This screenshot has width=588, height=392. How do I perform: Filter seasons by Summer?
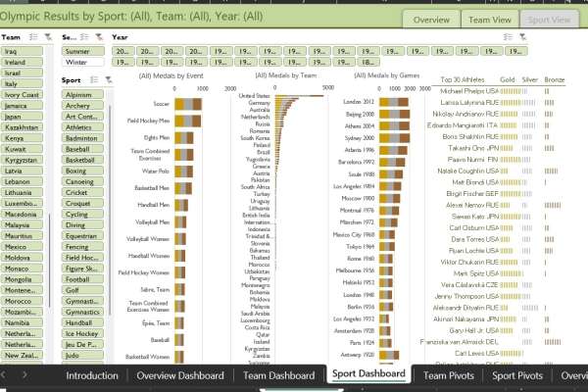pos(83,51)
